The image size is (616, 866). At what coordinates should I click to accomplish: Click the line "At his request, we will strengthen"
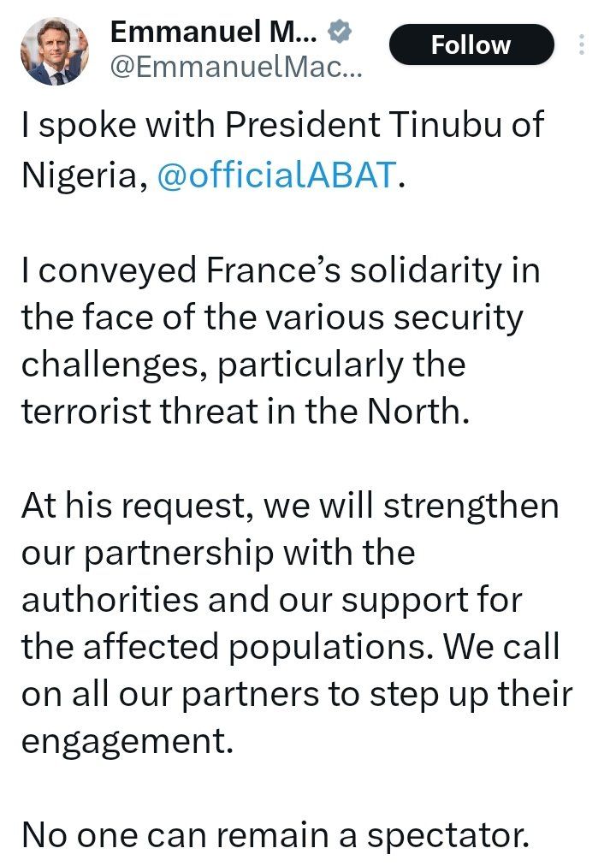[290, 506]
